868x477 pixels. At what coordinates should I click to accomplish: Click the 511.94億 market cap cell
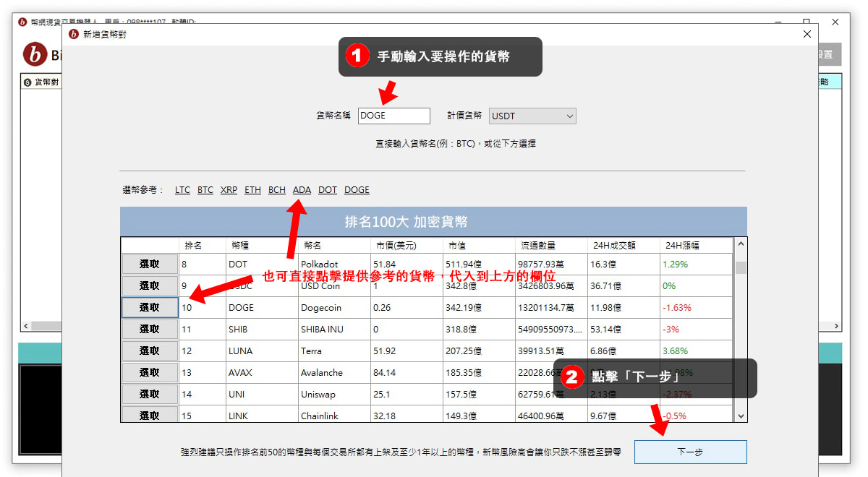(x=479, y=265)
